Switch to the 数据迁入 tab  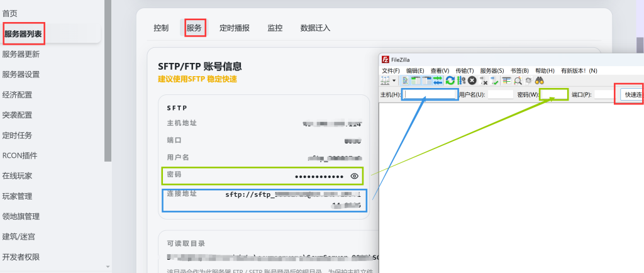point(316,28)
